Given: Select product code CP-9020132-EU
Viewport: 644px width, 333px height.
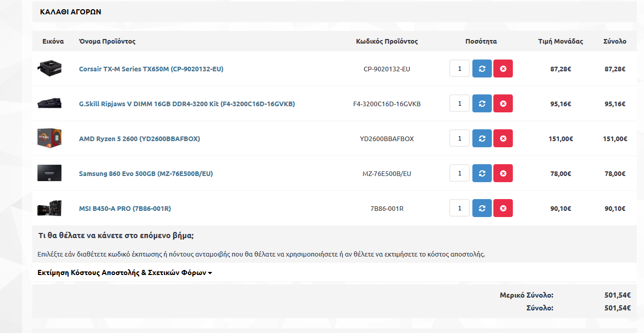Looking at the screenshot, I should 387,69.
